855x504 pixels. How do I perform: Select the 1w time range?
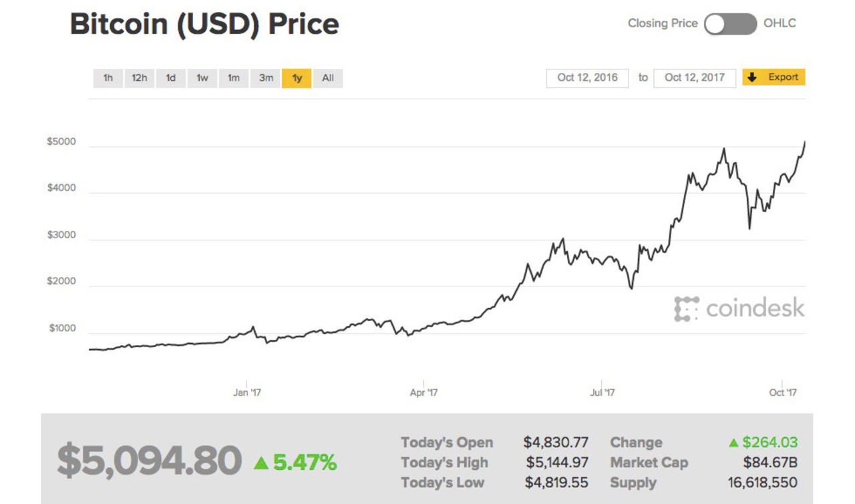(202, 78)
